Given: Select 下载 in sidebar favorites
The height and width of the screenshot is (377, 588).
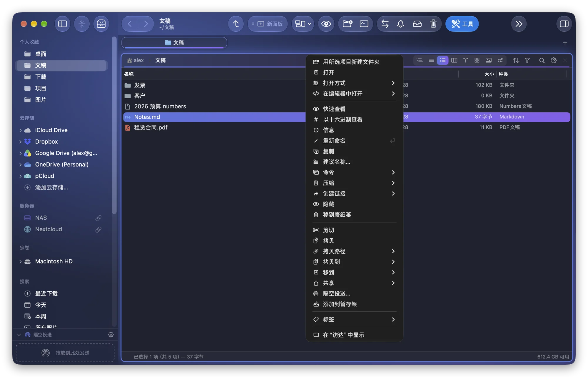Looking at the screenshot, I should coord(62,77).
